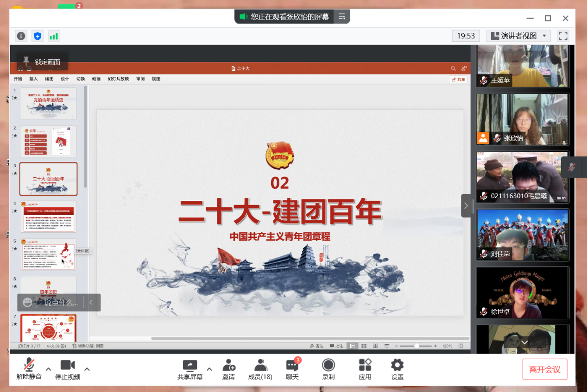Open the 演讲者视图 view dropdown
Image resolution: width=587 pixels, height=392 pixels.
(518, 36)
